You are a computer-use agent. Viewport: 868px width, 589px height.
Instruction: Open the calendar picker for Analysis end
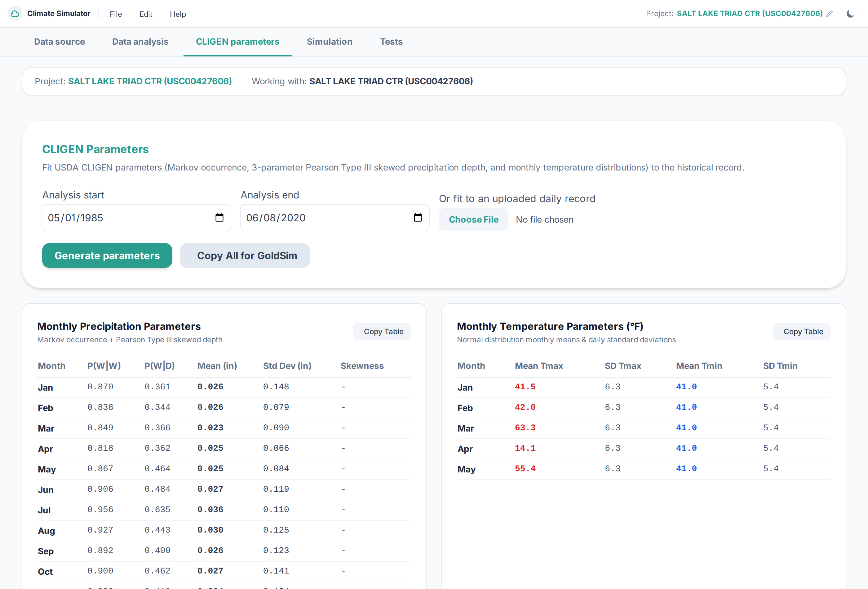pos(418,217)
